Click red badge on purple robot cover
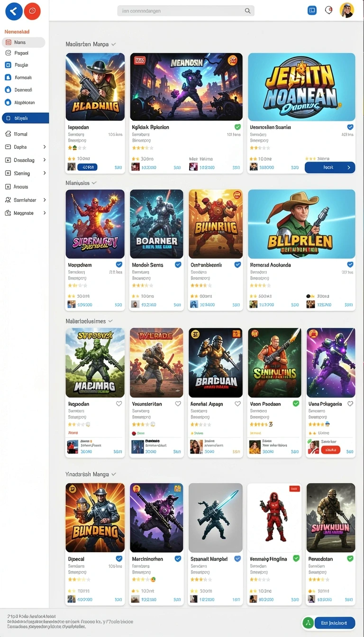 click(x=313, y=334)
